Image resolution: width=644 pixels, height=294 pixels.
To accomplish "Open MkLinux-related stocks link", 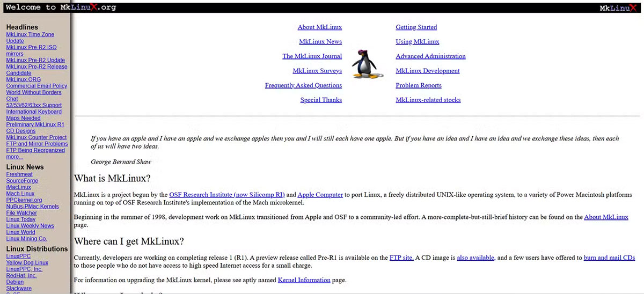I will 428,100.
